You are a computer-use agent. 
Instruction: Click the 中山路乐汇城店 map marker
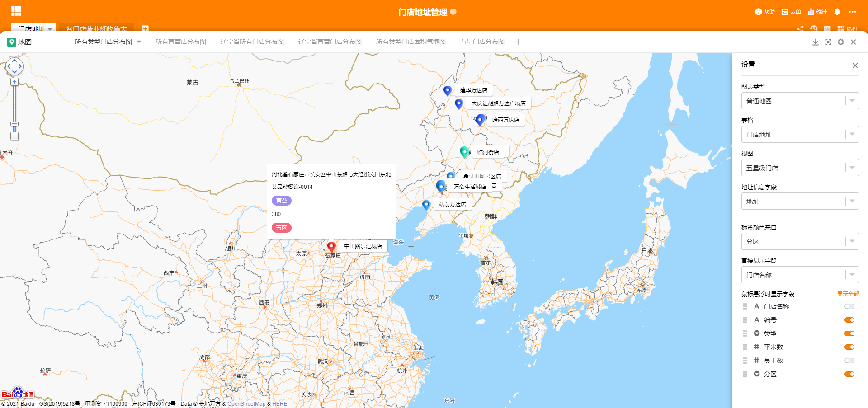331,245
